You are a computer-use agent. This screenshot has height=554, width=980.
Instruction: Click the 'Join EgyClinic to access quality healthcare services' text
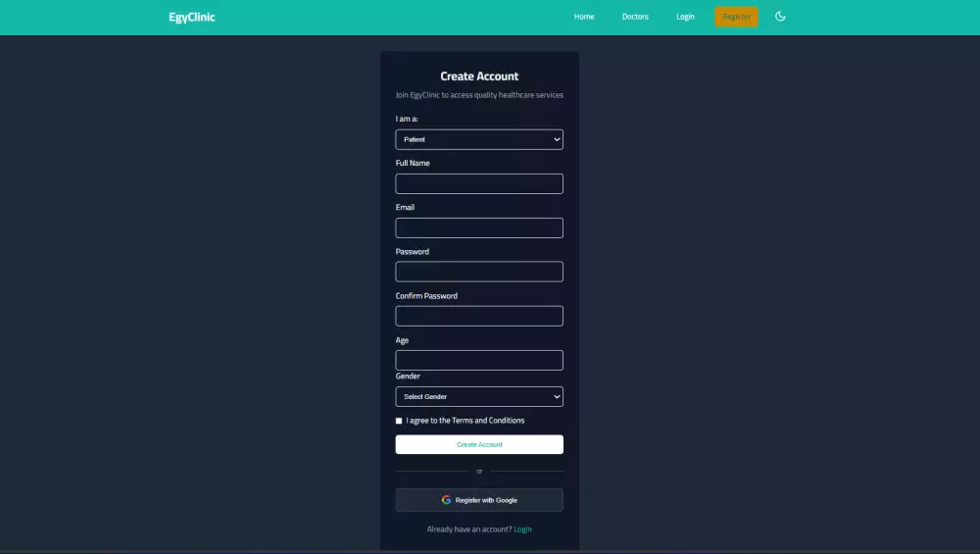pos(479,95)
